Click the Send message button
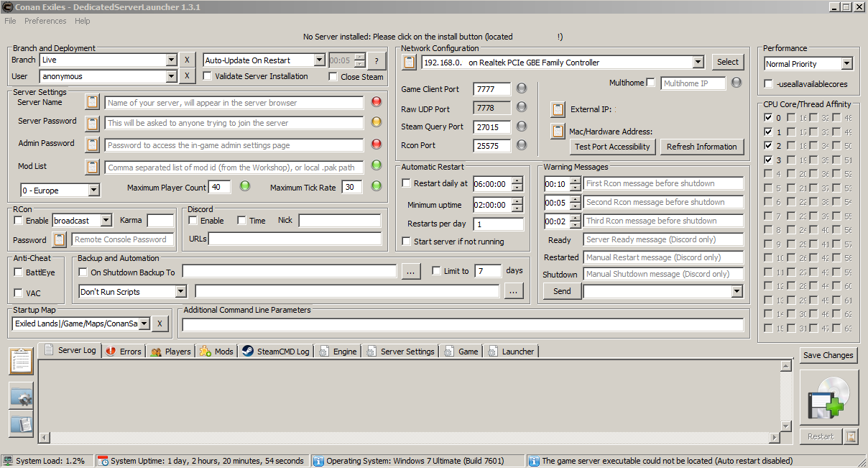This screenshot has height=468, width=868. (562, 291)
